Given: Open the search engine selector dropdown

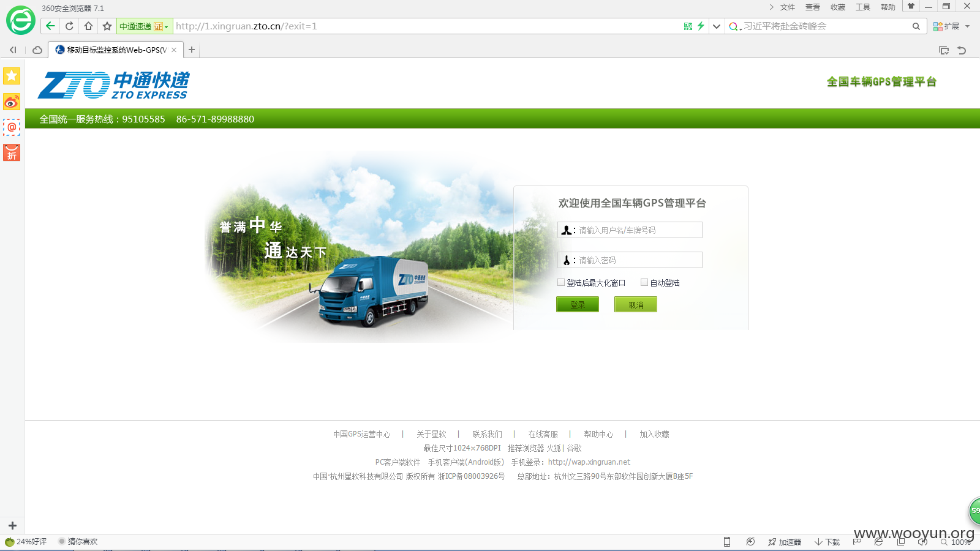Looking at the screenshot, I should tap(734, 26).
